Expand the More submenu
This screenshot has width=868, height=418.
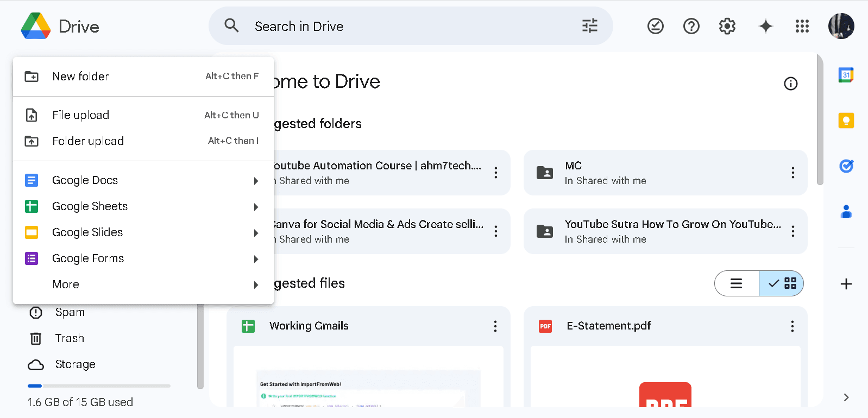coord(256,285)
